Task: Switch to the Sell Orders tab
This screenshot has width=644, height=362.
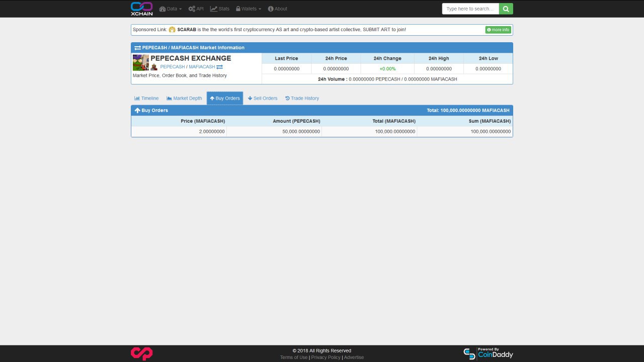Action: (263, 98)
